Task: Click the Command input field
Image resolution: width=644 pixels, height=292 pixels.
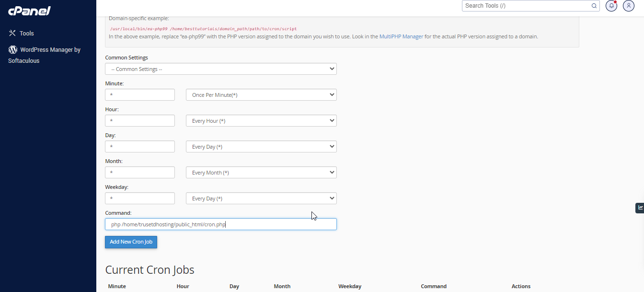Action: 221,224
